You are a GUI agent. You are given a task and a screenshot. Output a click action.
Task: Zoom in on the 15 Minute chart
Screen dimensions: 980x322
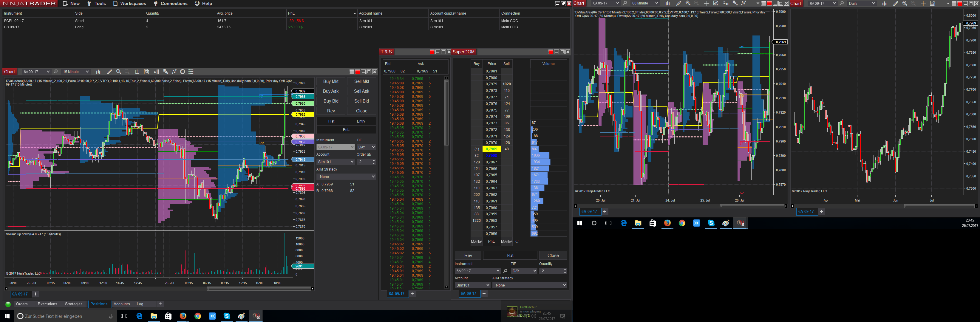click(119, 72)
